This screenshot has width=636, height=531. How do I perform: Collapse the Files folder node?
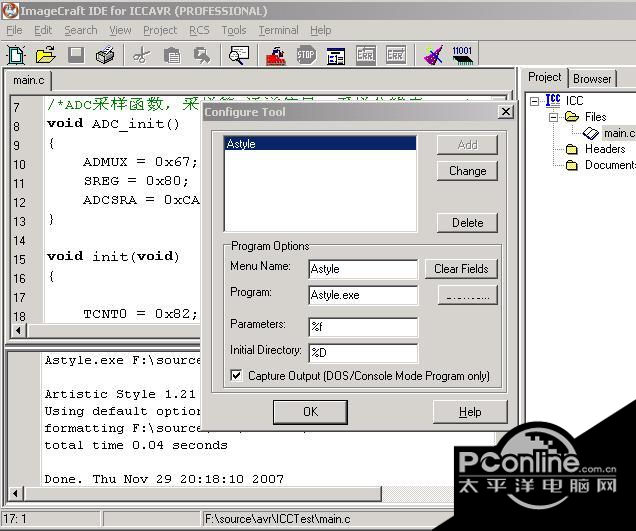coord(553,118)
